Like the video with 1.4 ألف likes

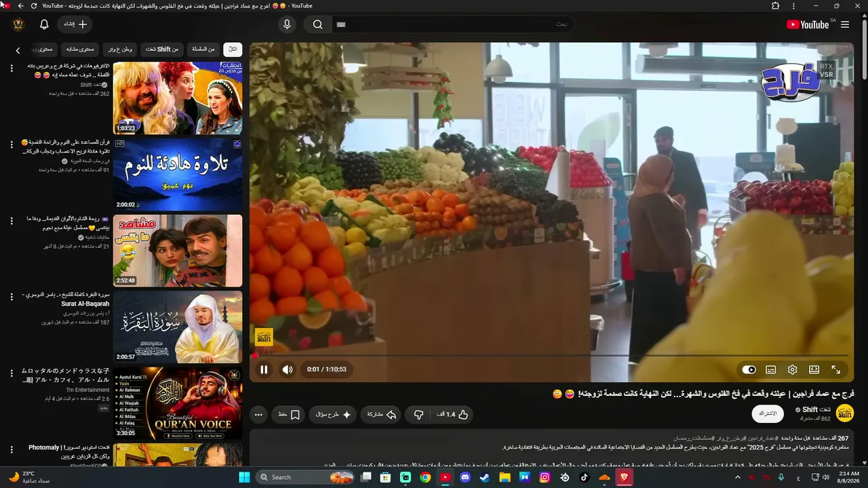point(454,414)
